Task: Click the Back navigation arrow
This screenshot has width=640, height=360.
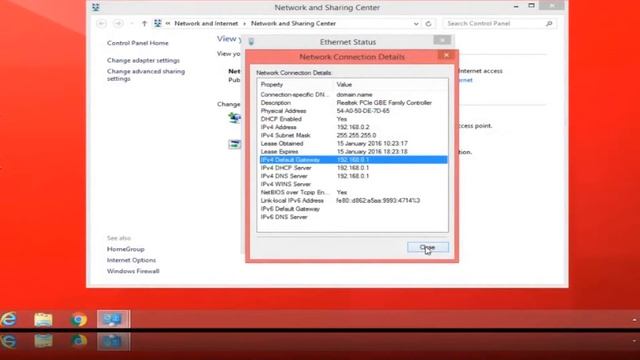Action: coord(102,24)
